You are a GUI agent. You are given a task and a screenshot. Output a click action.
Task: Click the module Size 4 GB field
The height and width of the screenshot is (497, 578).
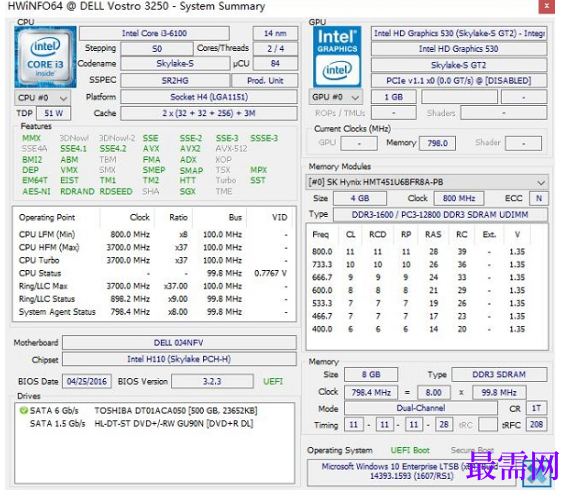360,198
